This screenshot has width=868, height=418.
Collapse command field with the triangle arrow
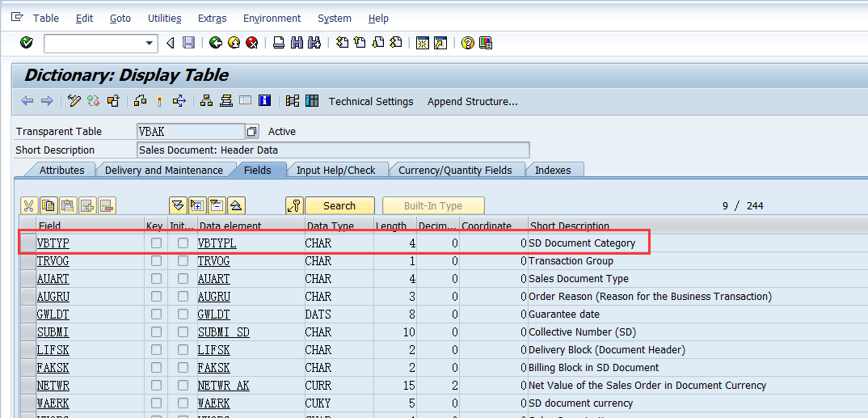[x=170, y=43]
